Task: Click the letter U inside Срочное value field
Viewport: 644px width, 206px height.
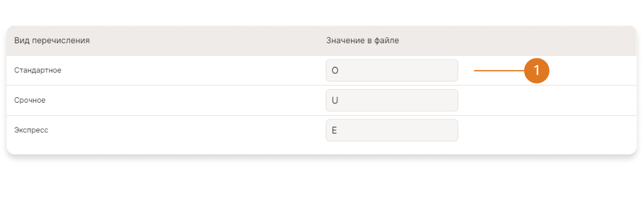Action: point(335,100)
